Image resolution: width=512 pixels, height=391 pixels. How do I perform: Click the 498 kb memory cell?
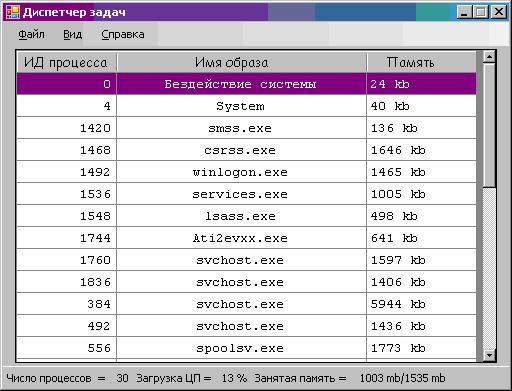421,216
